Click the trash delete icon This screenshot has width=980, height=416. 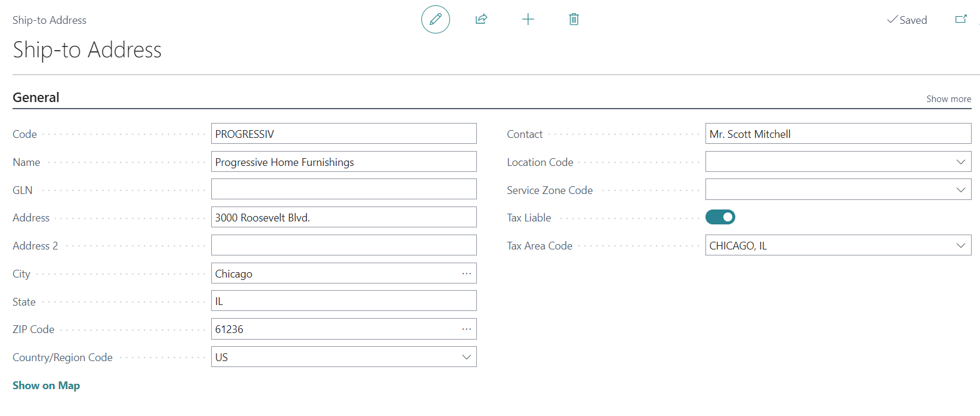[574, 19]
